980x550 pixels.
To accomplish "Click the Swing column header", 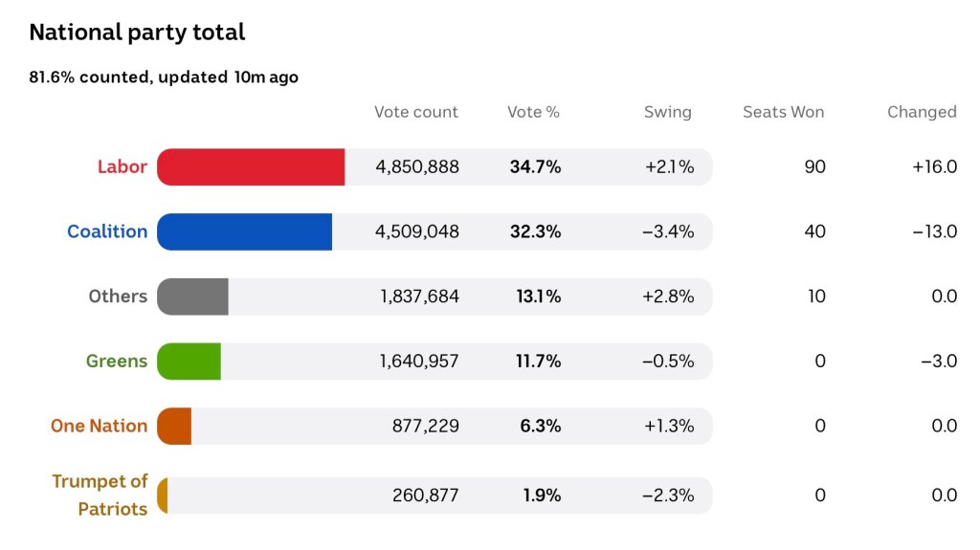I will coord(667,112).
